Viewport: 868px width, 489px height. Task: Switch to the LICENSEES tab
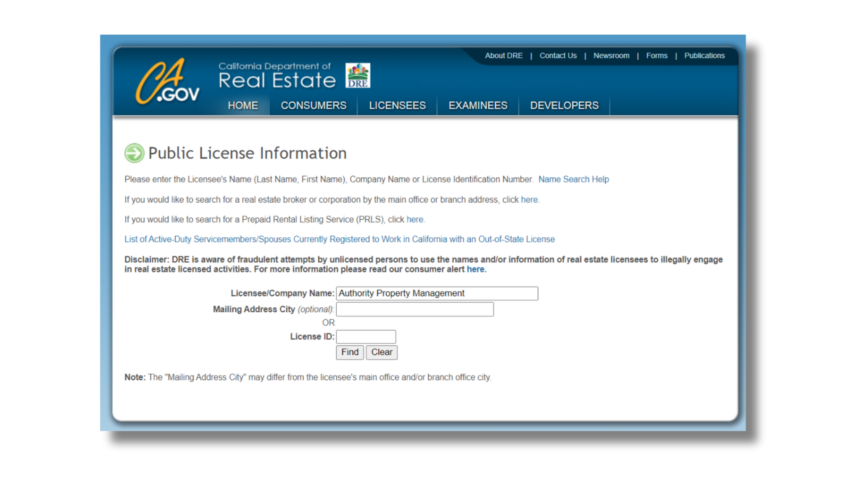coord(397,105)
